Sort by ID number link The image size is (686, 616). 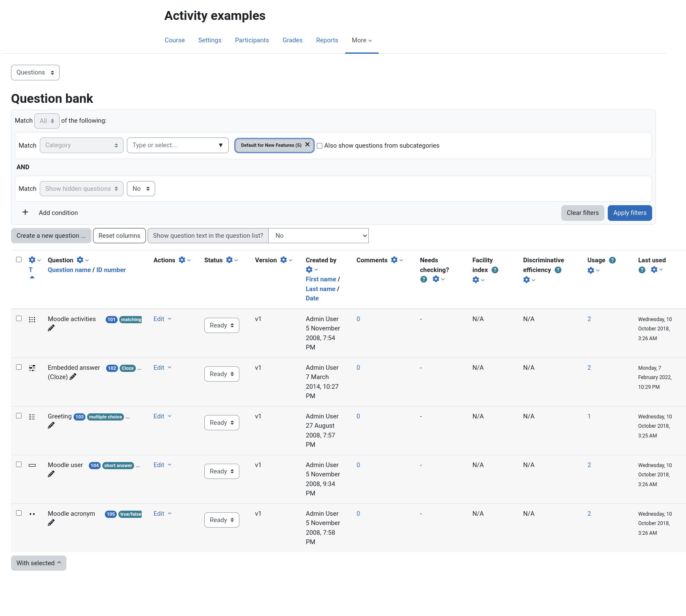[x=111, y=270]
